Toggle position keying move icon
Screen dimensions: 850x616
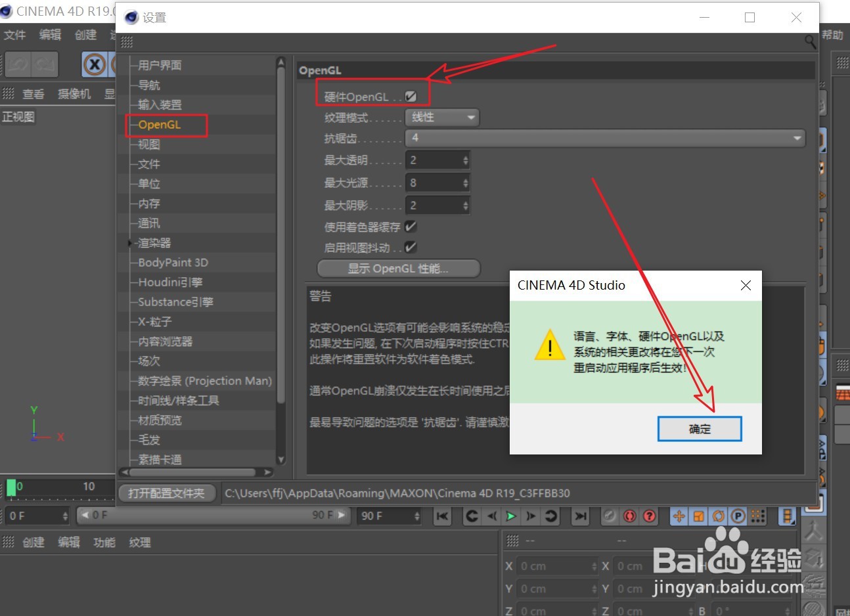pyautogui.click(x=679, y=516)
